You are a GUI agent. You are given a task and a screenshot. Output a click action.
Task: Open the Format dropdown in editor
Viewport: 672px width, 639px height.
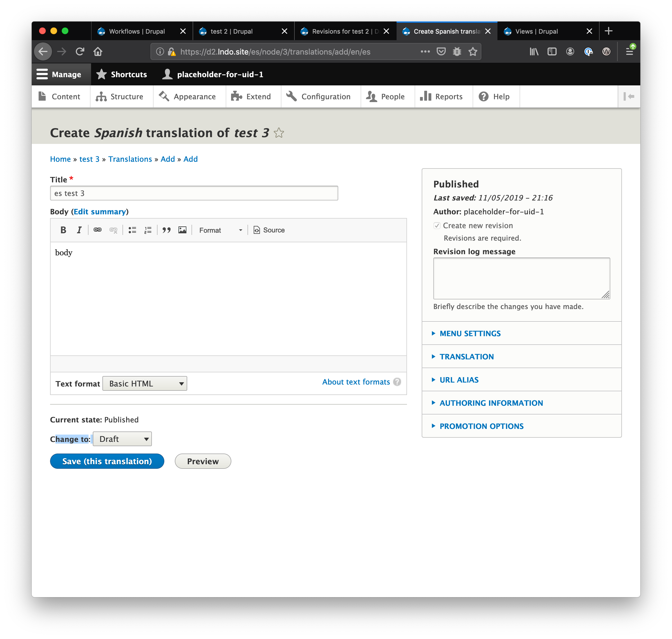pyautogui.click(x=220, y=230)
